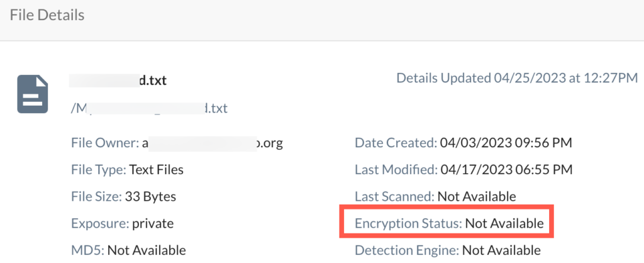Click the Detection Engine label
Screen dimensions: 644x263
click(407, 250)
